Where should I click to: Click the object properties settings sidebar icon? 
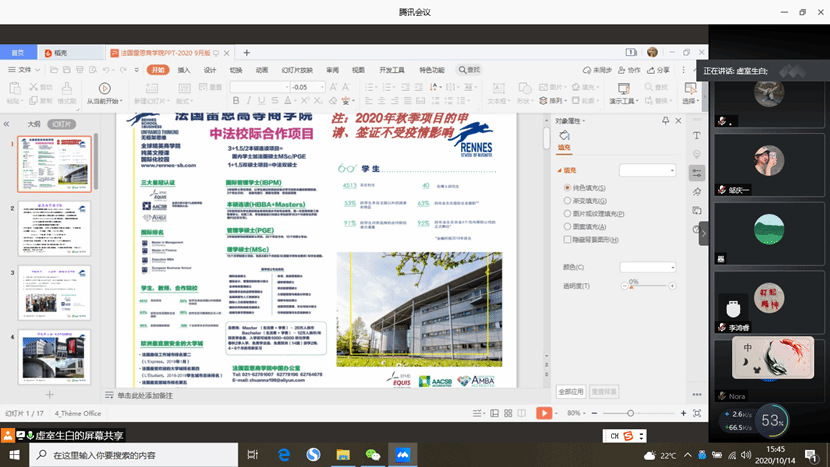697,172
